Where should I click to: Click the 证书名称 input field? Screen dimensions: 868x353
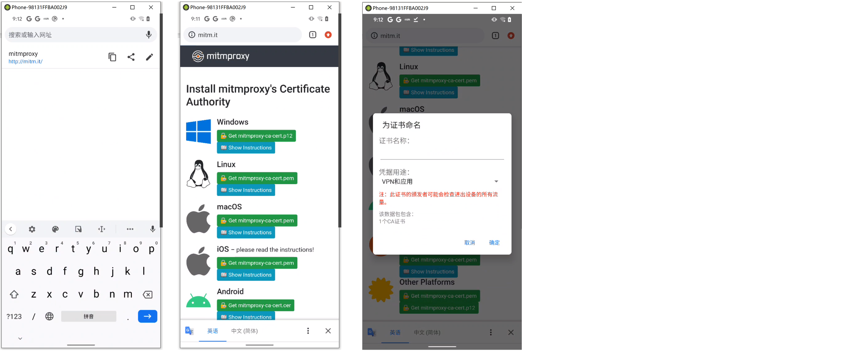(x=442, y=153)
